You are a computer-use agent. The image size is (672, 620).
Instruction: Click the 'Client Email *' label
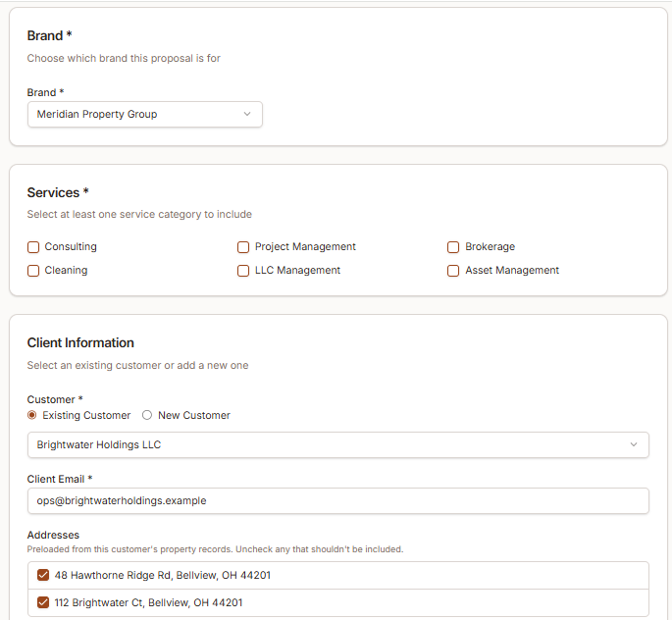[60, 479]
